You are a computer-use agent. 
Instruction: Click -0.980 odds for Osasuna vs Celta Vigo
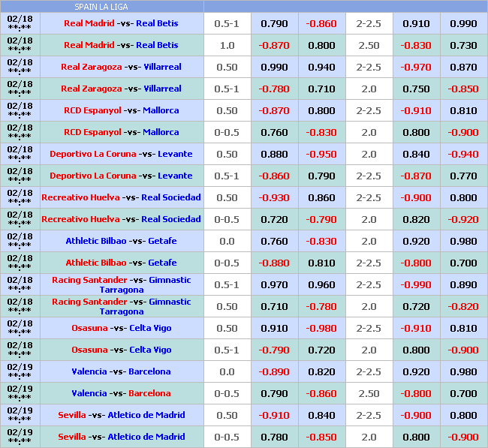(321, 328)
